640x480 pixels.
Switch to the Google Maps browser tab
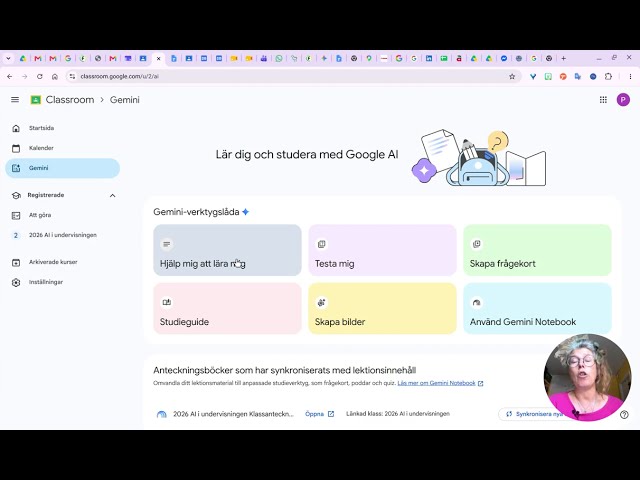tap(369, 59)
